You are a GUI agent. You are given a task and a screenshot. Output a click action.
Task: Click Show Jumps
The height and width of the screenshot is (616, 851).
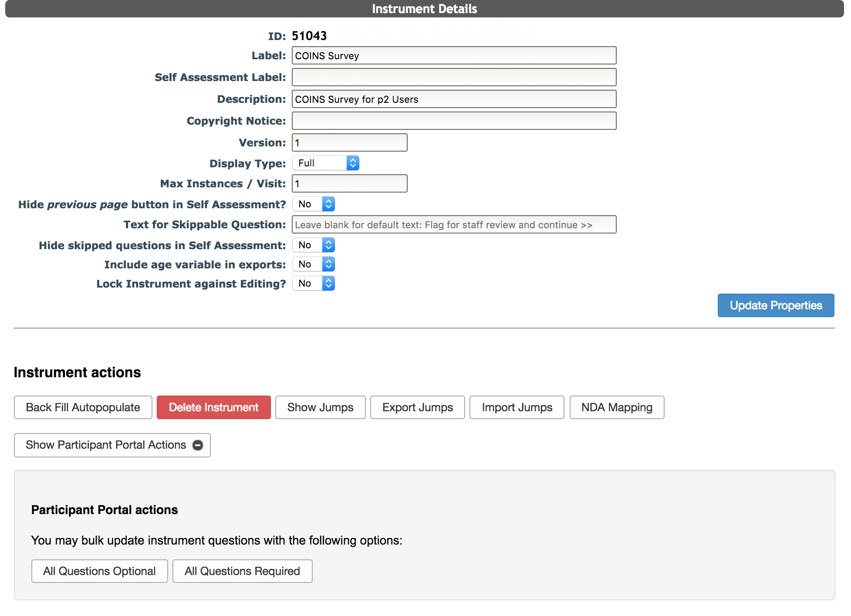pyautogui.click(x=320, y=407)
